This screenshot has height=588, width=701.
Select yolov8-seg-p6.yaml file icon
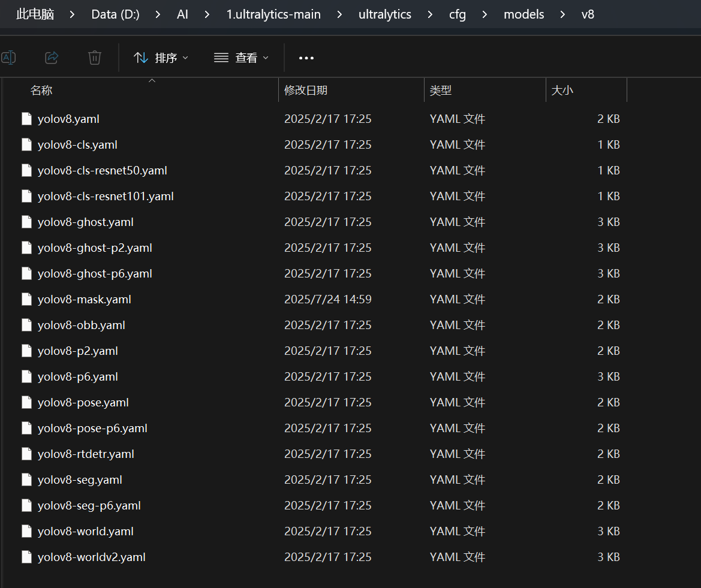coord(27,505)
